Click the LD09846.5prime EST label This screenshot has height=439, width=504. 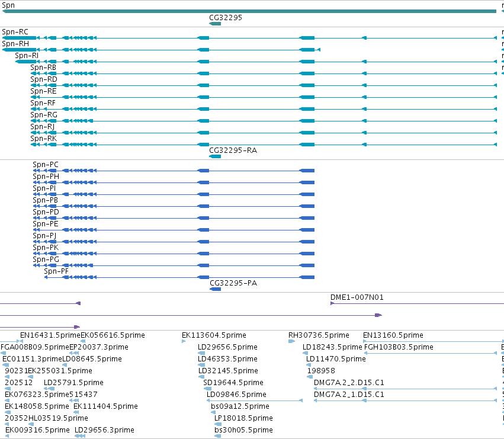[236, 395]
